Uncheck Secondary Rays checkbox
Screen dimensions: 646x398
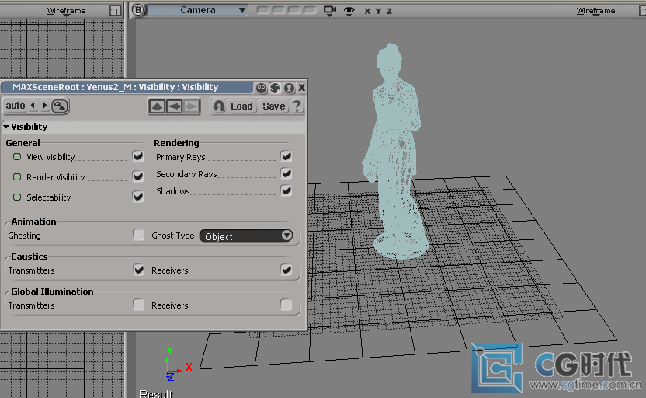click(286, 173)
